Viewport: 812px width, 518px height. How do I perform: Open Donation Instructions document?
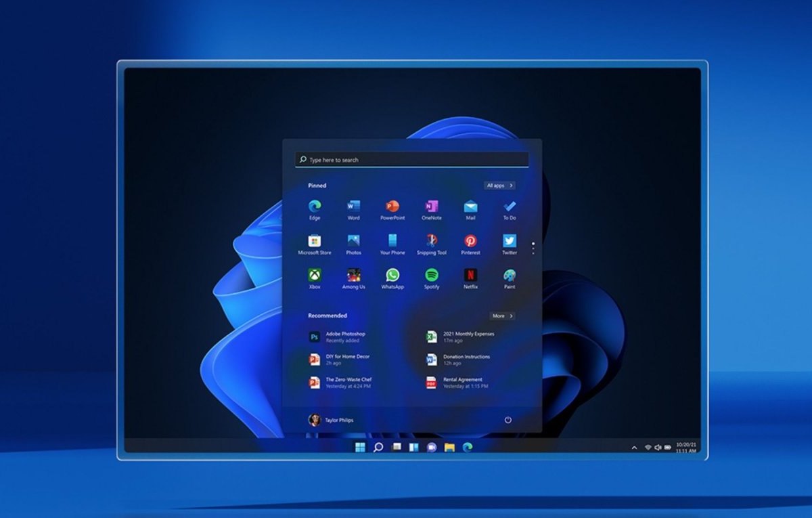(x=458, y=360)
